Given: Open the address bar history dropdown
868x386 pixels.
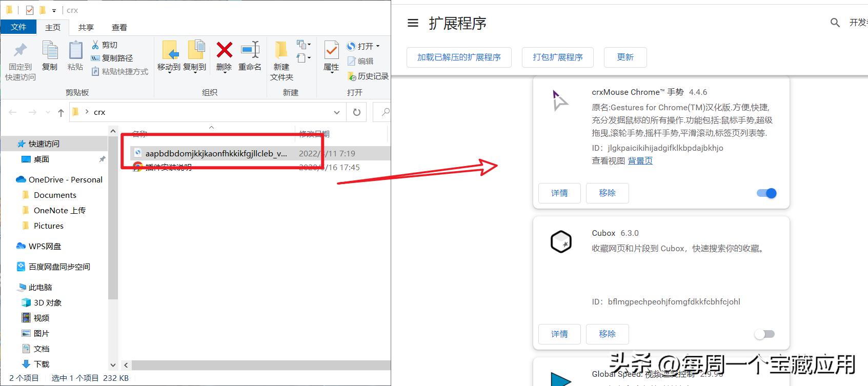Looking at the screenshot, I should [337, 112].
